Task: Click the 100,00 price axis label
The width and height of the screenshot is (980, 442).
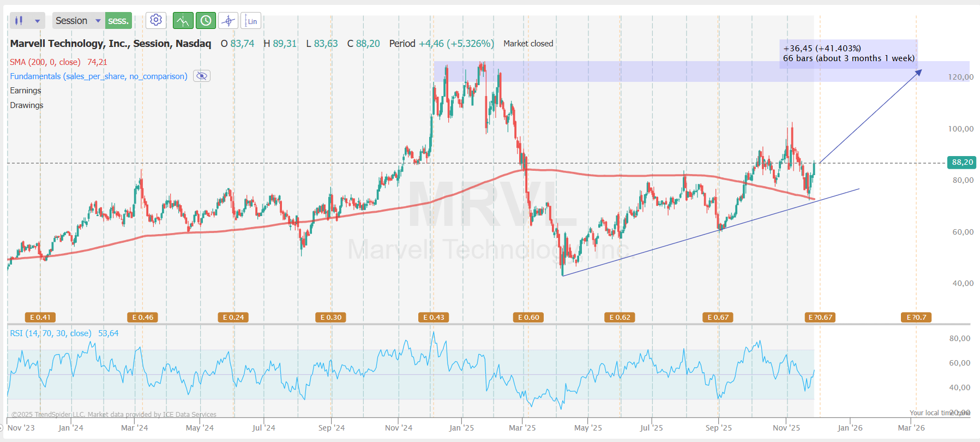Action: tap(960, 129)
